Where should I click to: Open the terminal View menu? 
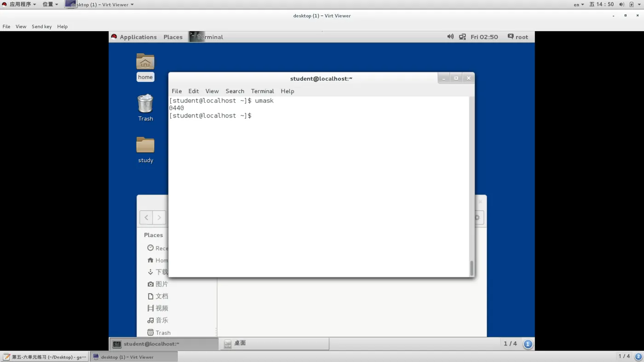click(x=212, y=91)
